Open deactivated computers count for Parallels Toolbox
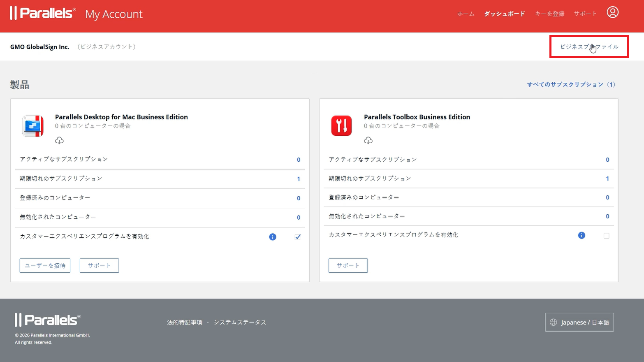Image resolution: width=644 pixels, height=362 pixels. (607, 216)
